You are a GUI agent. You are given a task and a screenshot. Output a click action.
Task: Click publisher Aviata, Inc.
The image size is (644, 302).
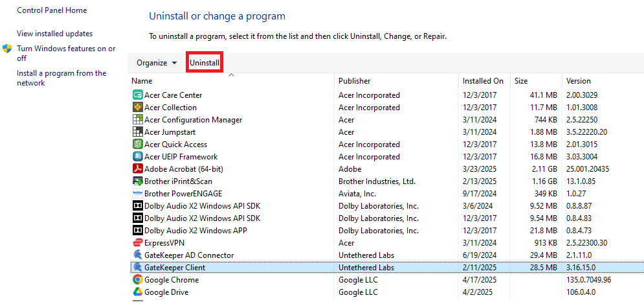[x=357, y=194]
